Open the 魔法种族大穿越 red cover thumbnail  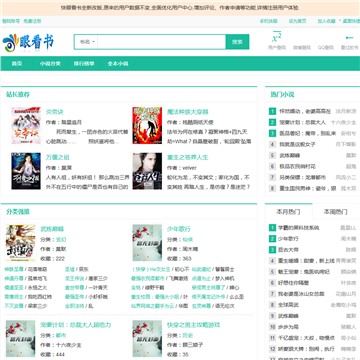click(147, 126)
